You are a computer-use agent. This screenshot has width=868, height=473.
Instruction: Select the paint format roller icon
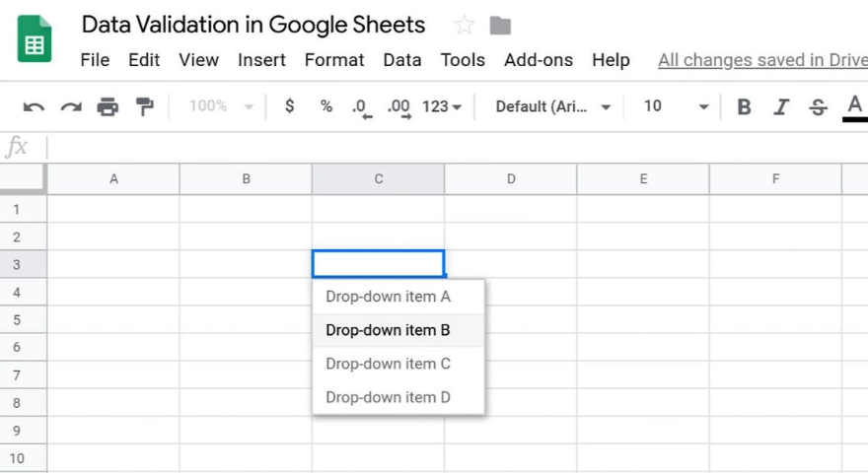click(145, 106)
